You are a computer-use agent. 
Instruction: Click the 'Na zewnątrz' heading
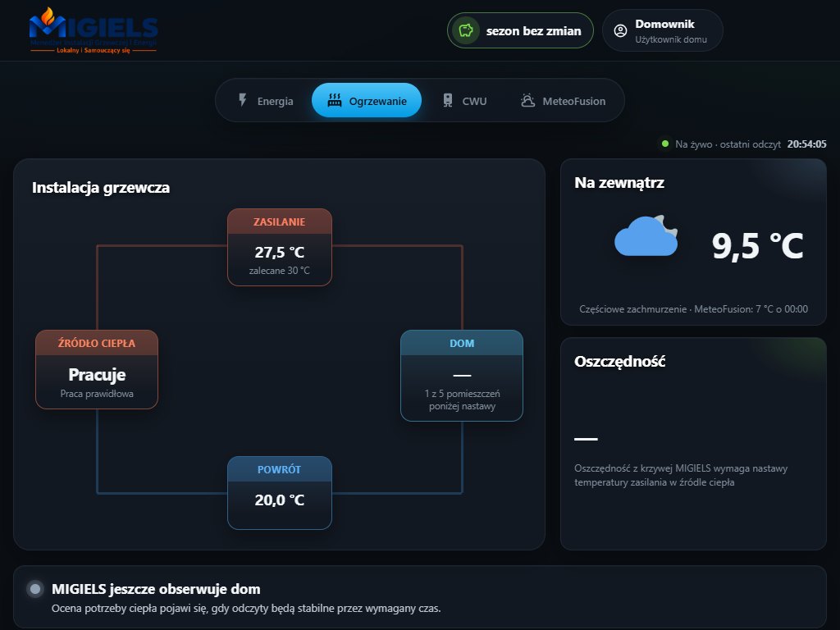click(x=619, y=183)
